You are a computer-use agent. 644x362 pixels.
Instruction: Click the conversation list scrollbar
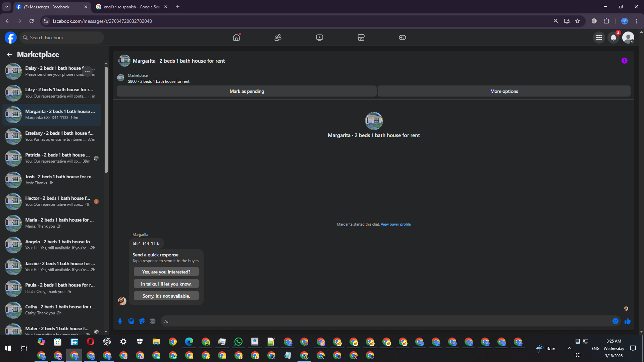[106, 120]
